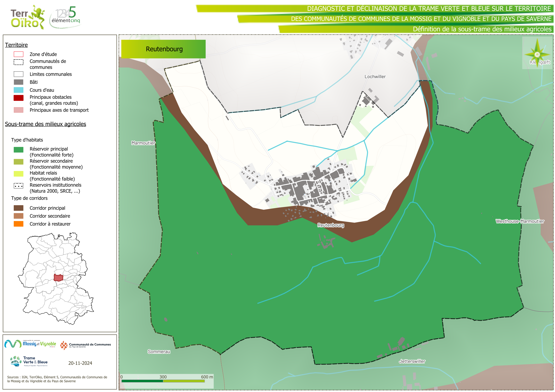Click the Corridor à restaurer orange swatch
Viewport: 555px width, 392px height.
[x=19, y=224]
